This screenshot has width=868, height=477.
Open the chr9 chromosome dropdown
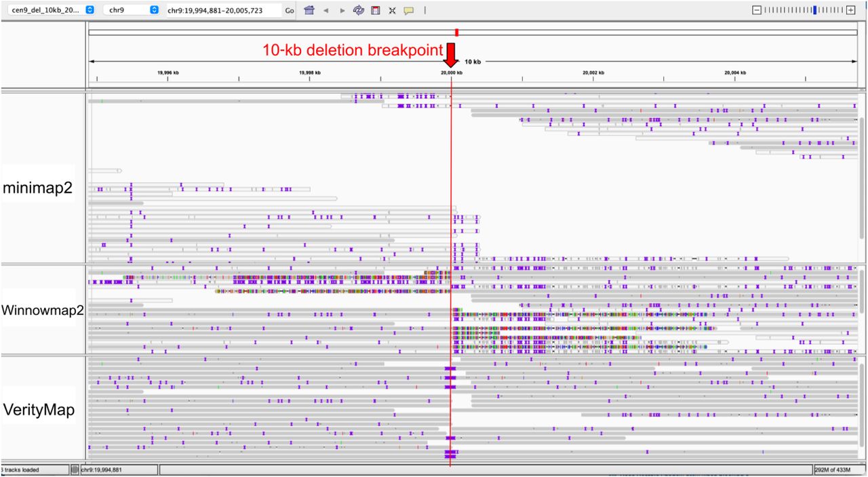132,11
